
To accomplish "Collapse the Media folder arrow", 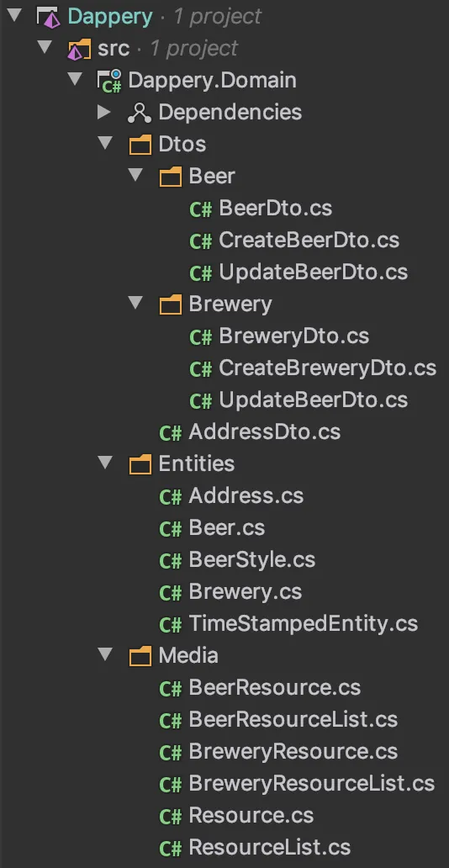I will [105, 655].
